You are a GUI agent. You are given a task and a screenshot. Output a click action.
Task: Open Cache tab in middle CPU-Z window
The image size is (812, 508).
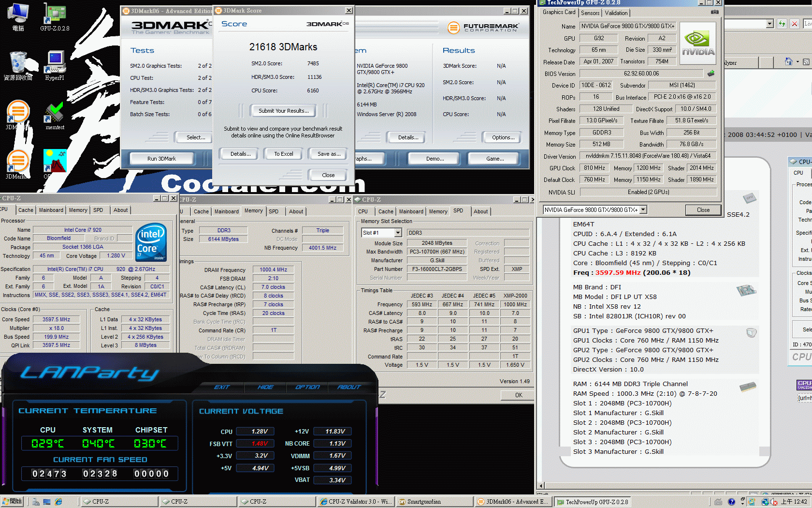[x=201, y=211]
